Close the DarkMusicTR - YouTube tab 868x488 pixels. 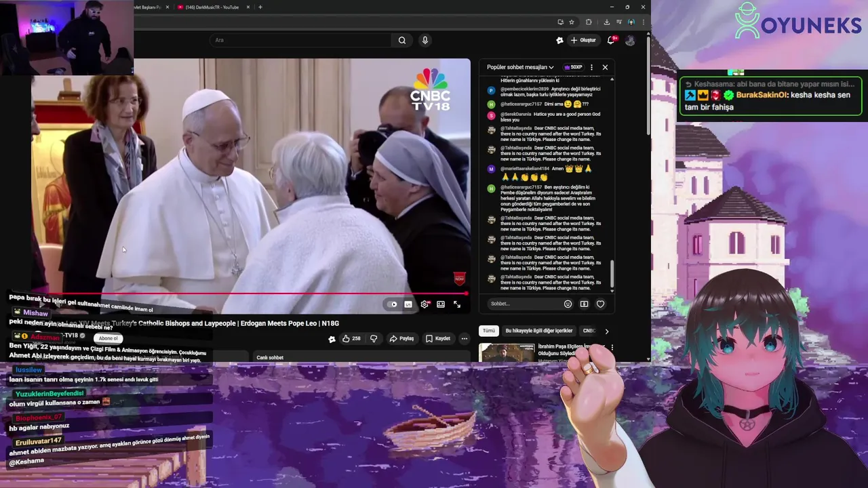pyautogui.click(x=248, y=7)
